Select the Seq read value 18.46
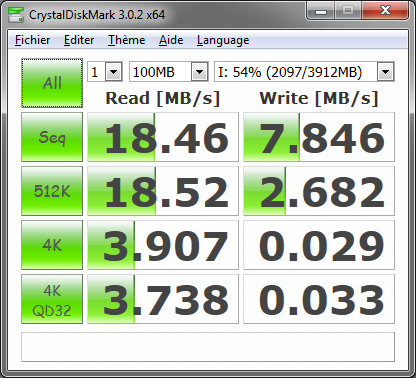416x378 pixels. [163, 137]
